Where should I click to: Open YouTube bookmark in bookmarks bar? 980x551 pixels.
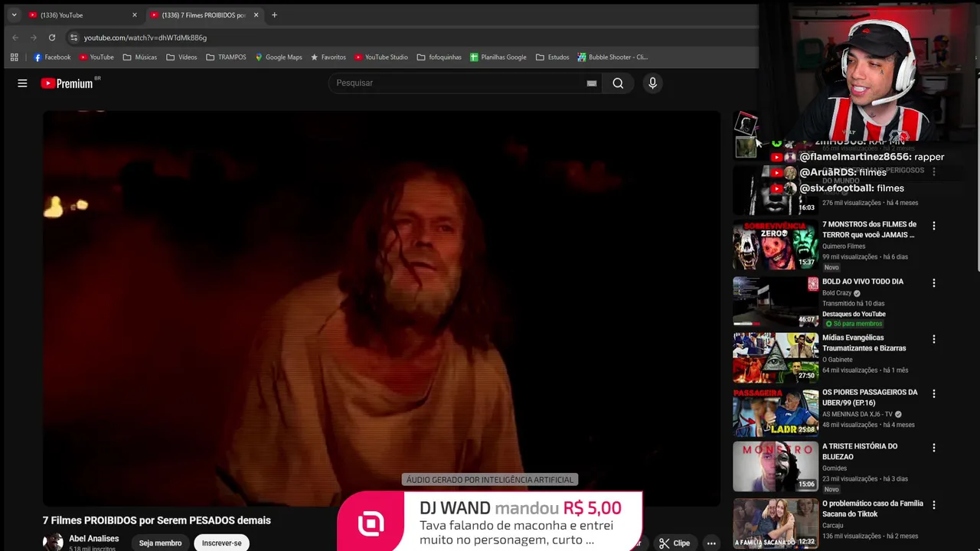pos(96,57)
